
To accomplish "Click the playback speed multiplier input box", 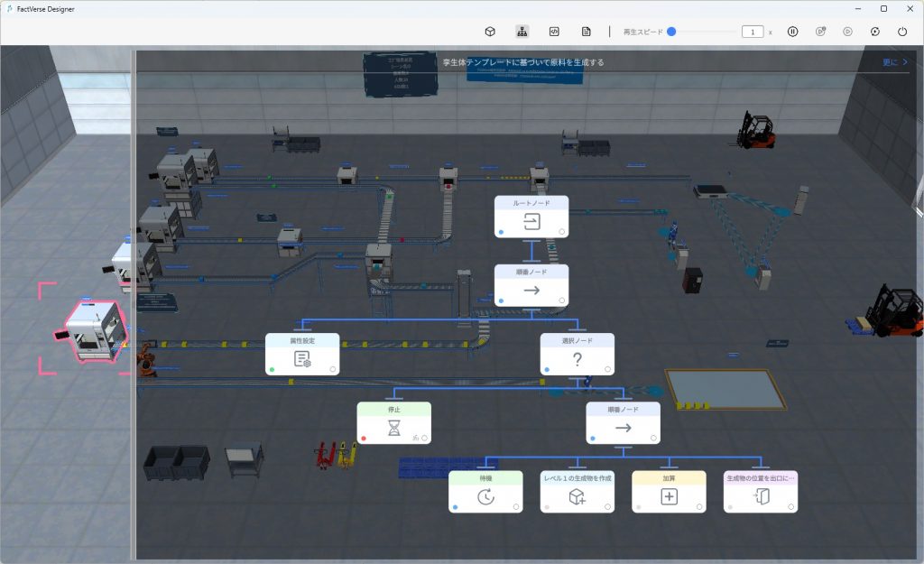I will point(753,32).
